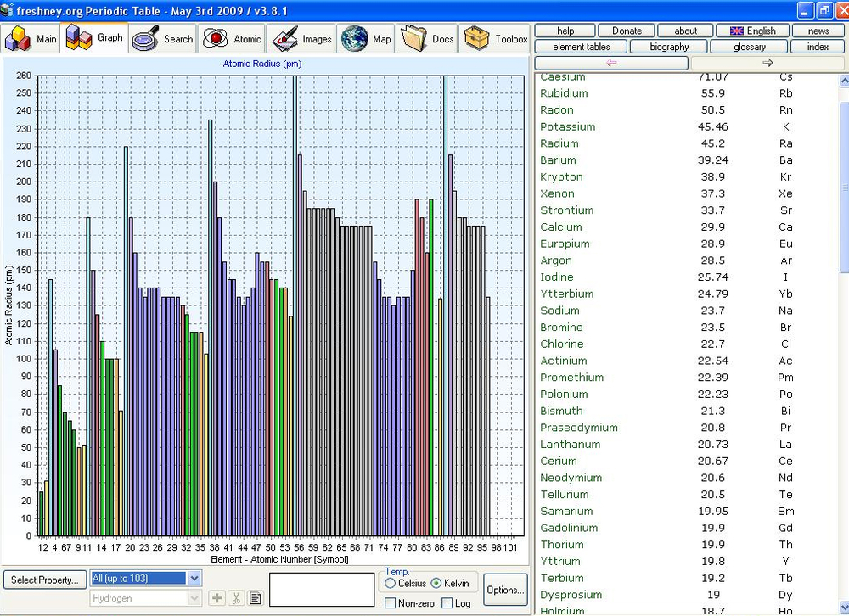Go to the biography section

point(670,47)
